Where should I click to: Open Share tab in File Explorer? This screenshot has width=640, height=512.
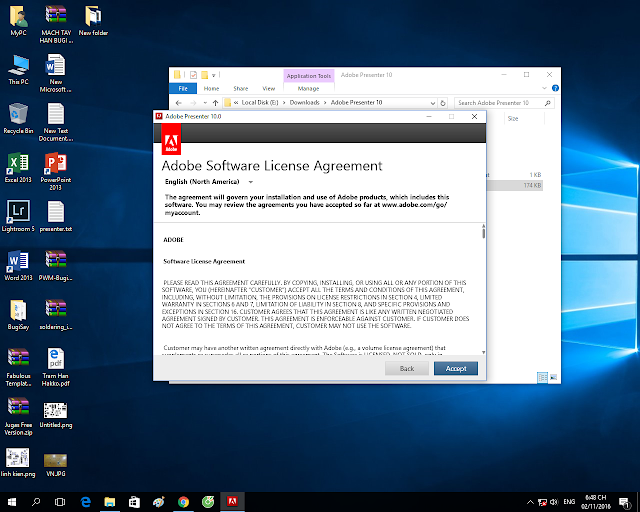pyautogui.click(x=241, y=88)
